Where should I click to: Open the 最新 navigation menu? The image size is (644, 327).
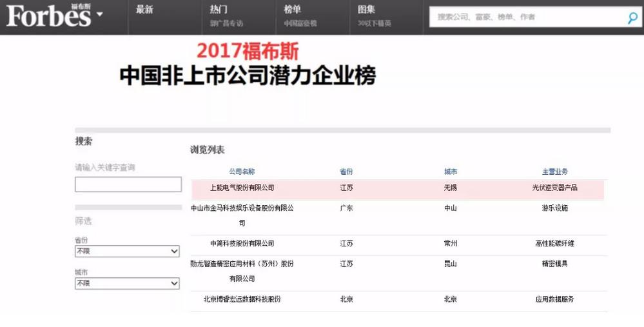(x=145, y=10)
